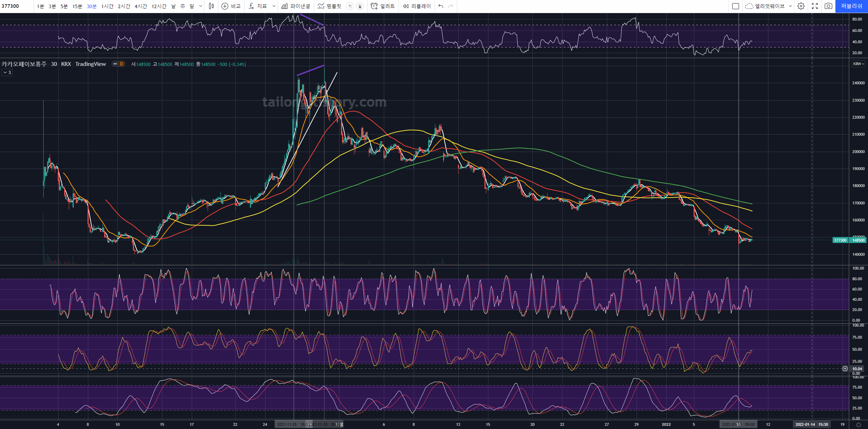
Task: Open the Alert (얼러트) clock icon
Action: (x=374, y=6)
